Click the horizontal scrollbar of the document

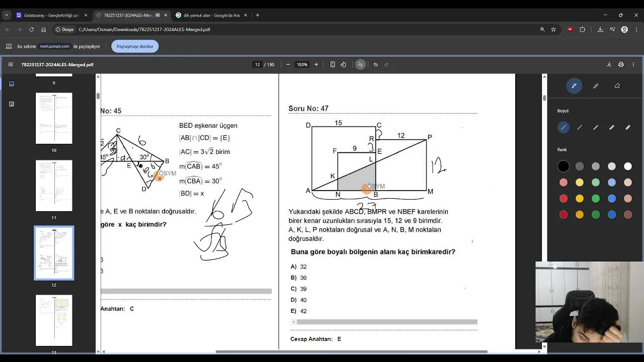tap(352, 351)
